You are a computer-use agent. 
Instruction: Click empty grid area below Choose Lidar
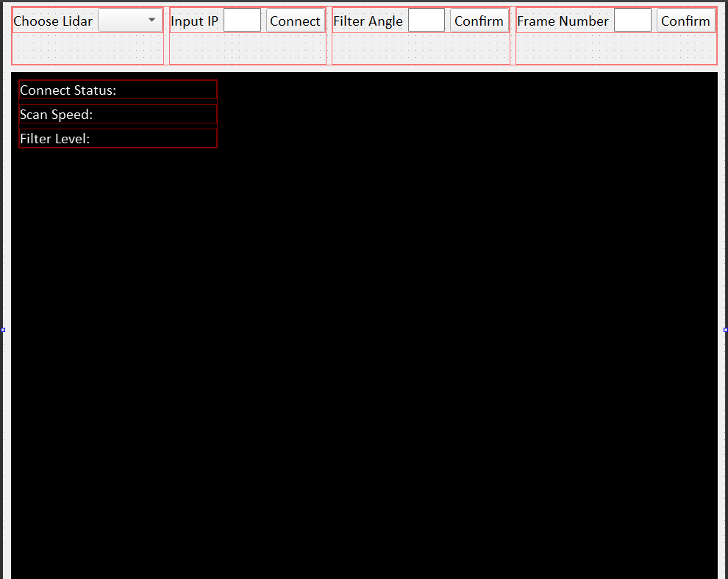pos(87,49)
